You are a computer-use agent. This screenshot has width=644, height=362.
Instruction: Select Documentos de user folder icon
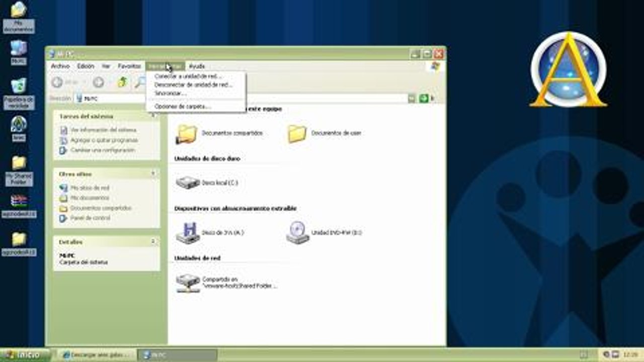[297, 134]
